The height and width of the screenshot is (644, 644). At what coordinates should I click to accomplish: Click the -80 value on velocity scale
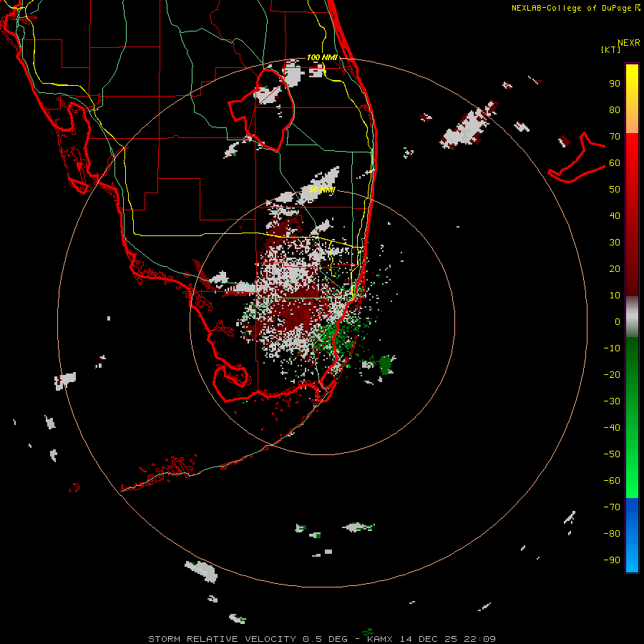[x=612, y=534]
